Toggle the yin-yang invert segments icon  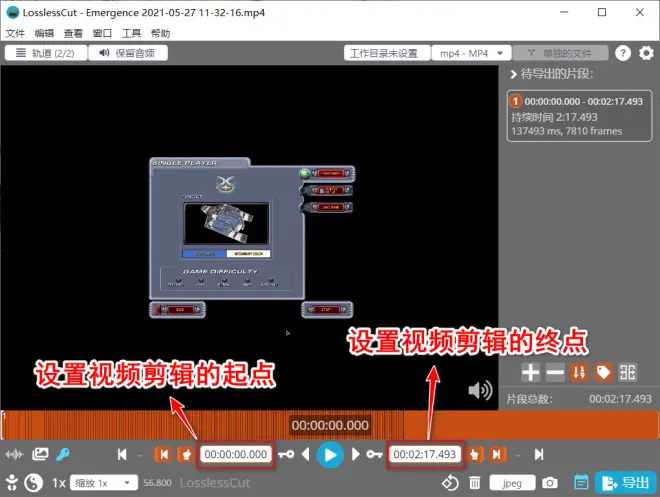click(34, 483)
